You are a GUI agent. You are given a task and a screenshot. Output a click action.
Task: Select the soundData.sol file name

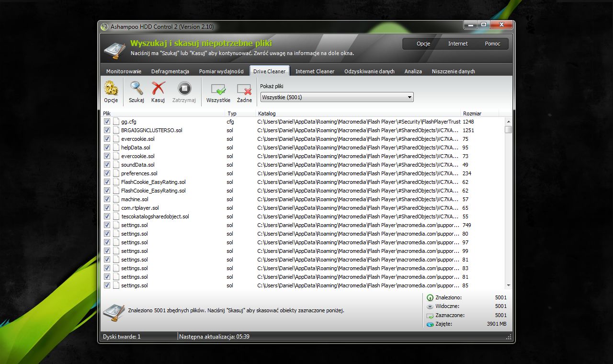[138, 165]
